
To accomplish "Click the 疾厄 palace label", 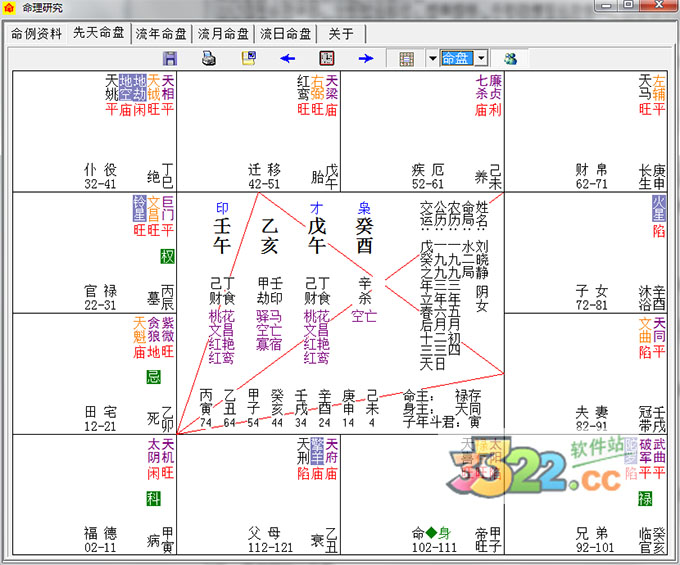I will (428, 170).
